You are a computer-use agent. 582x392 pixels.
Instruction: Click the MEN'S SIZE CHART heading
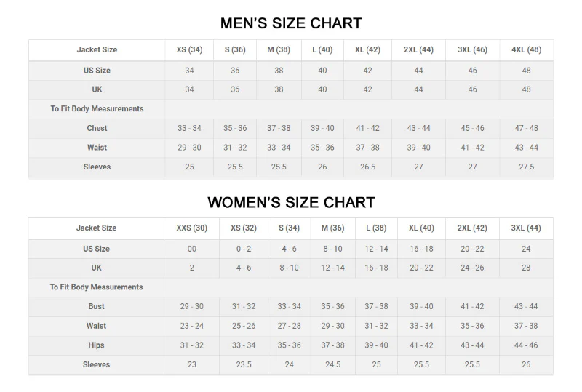pos(290,23)
